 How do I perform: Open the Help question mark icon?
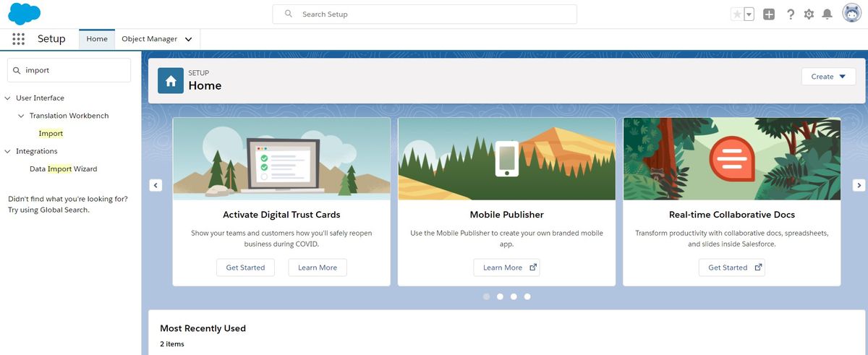pyautogui.click(x=791, y=14)
